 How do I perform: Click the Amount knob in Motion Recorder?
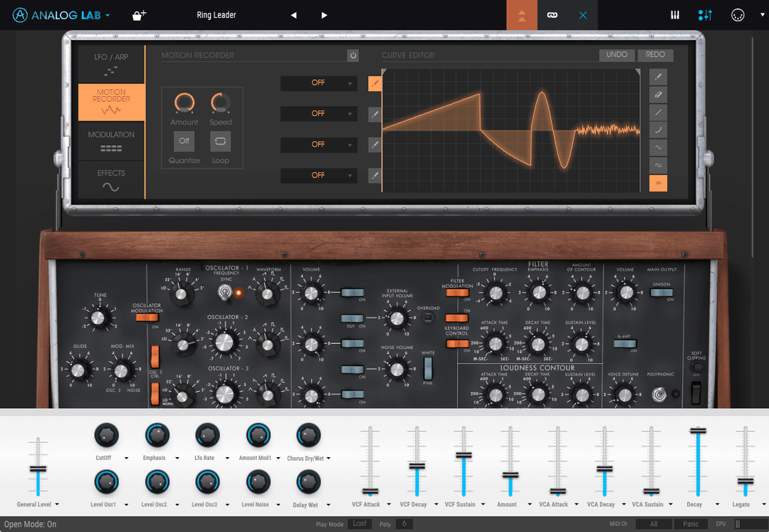pyautogui.click(x=184, y=103)
